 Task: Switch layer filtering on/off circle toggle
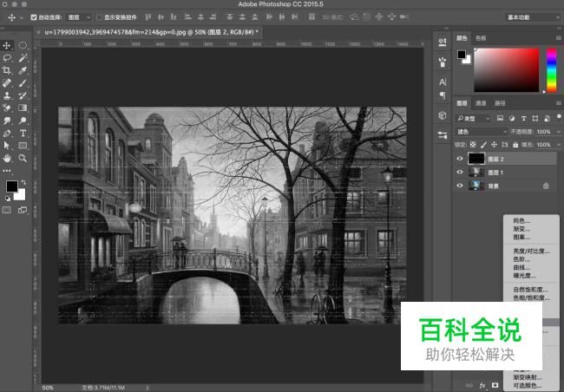click(559, 116)
